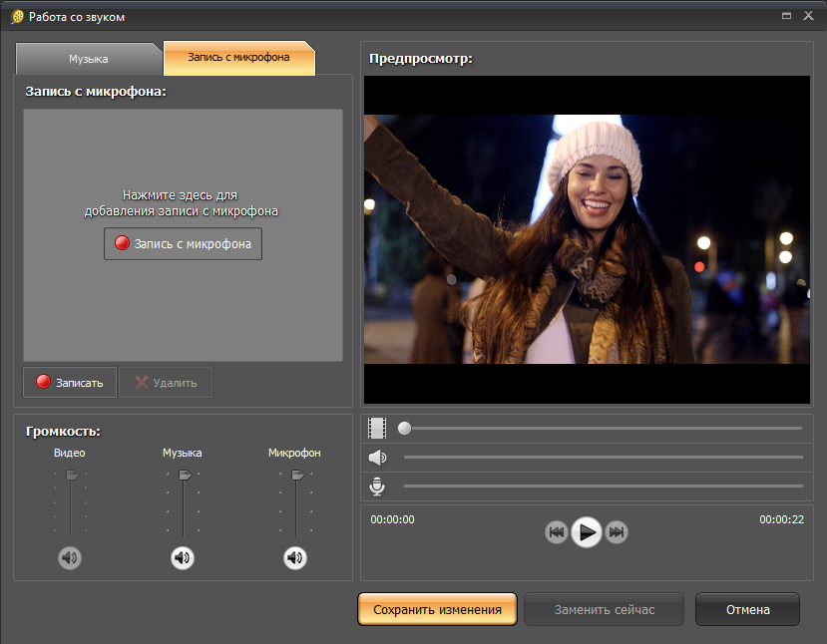The height and width of the screenshot is (644, 827).
Task: Click the microphone track line in the timeline
Action: tap(604, 485)
